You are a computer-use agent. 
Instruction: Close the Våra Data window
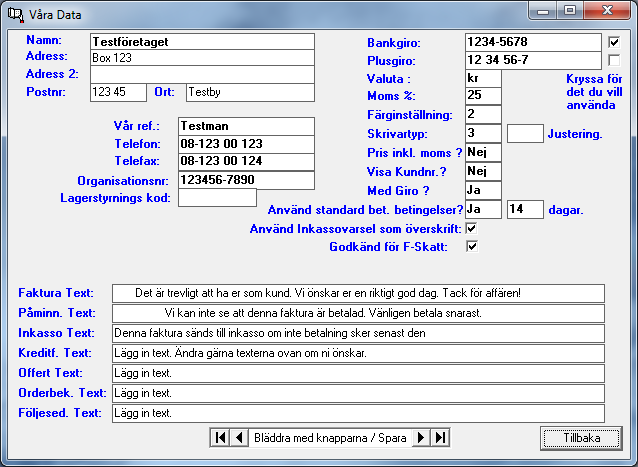(607, 11)
